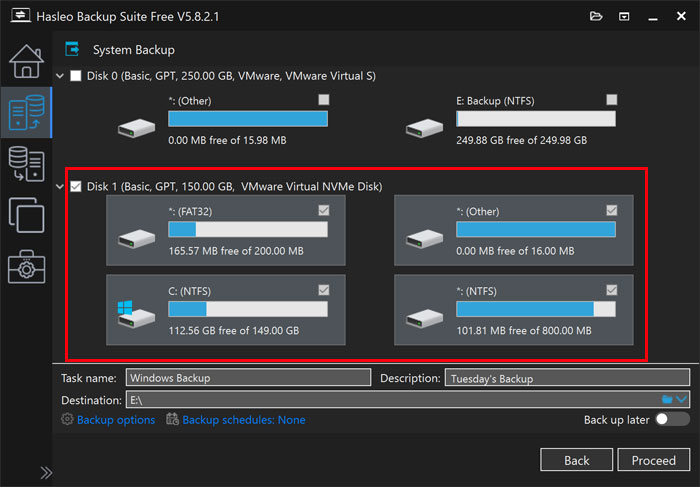Click drive icon of FAT32 partition
Viewport: 700px width, 487px height.
[x=136, y=238]
